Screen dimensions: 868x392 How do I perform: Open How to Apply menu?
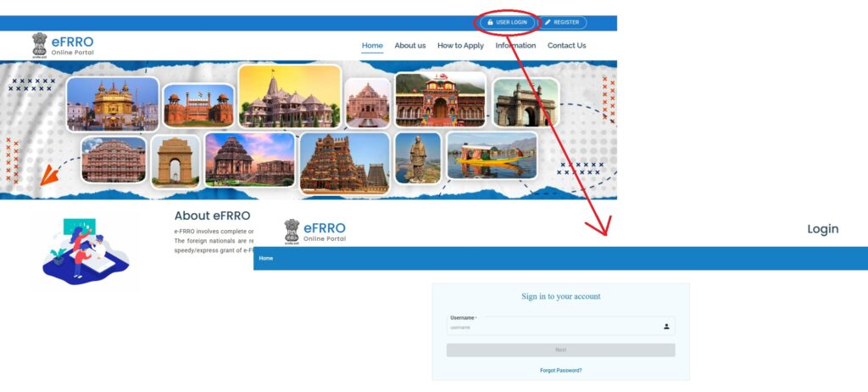(x=460, y=46)
